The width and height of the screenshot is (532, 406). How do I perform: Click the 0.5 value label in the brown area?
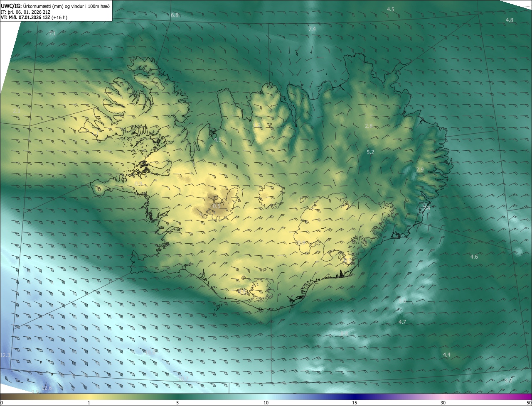(217, 206)
